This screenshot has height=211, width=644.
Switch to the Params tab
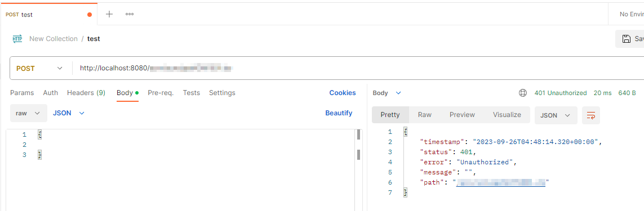coord(22,93)
